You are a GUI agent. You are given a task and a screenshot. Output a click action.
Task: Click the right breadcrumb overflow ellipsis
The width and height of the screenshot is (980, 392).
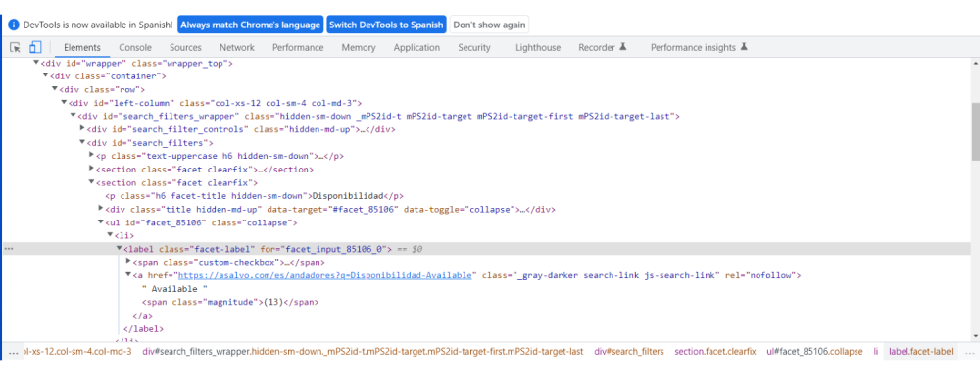969,352
